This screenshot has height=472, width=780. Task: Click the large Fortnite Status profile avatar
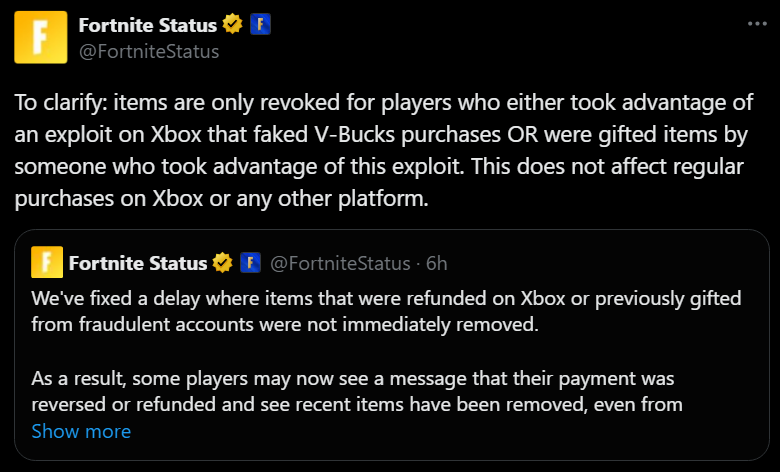[40, 38]
